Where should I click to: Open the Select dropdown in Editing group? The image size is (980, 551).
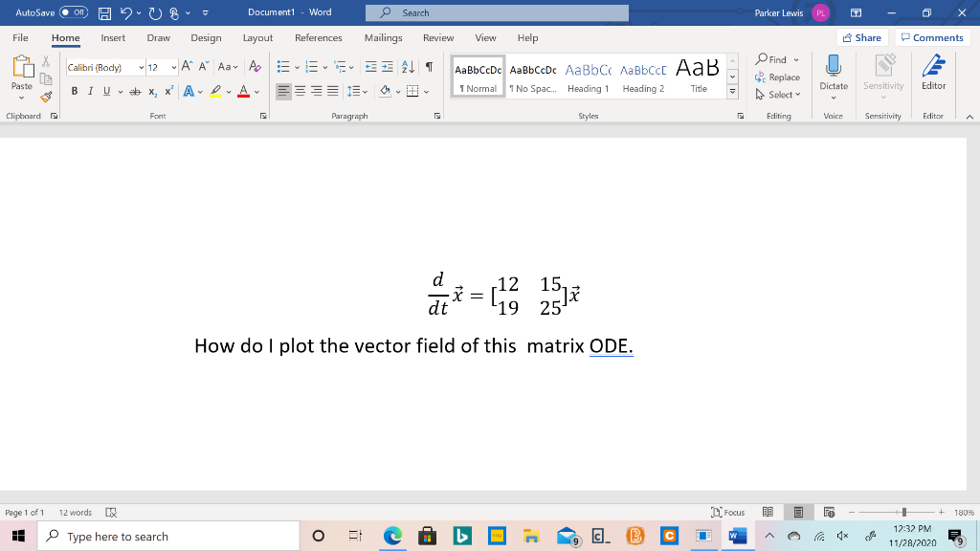point(781,96)
